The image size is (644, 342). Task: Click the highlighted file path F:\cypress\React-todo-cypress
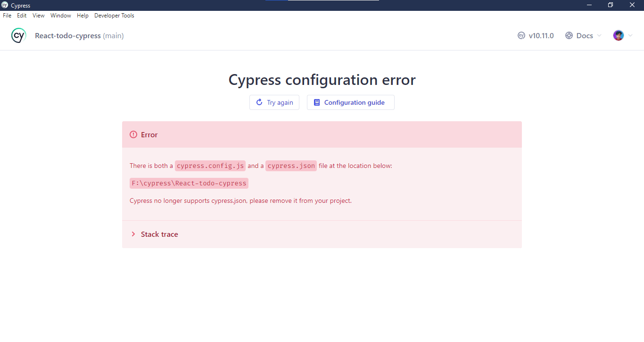189,183
